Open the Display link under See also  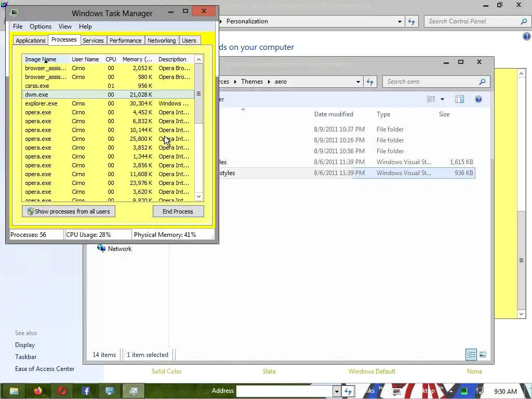[x=25, y=345]
